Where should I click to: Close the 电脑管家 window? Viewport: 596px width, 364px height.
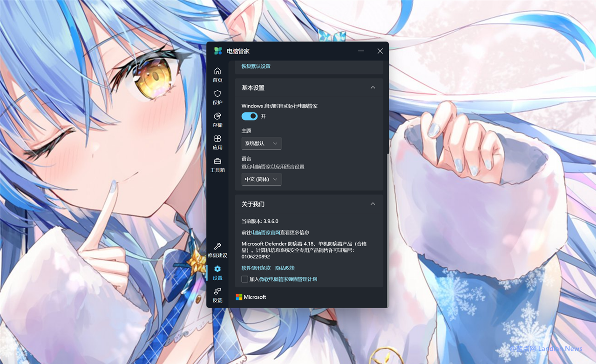click(x=380, y=51)
